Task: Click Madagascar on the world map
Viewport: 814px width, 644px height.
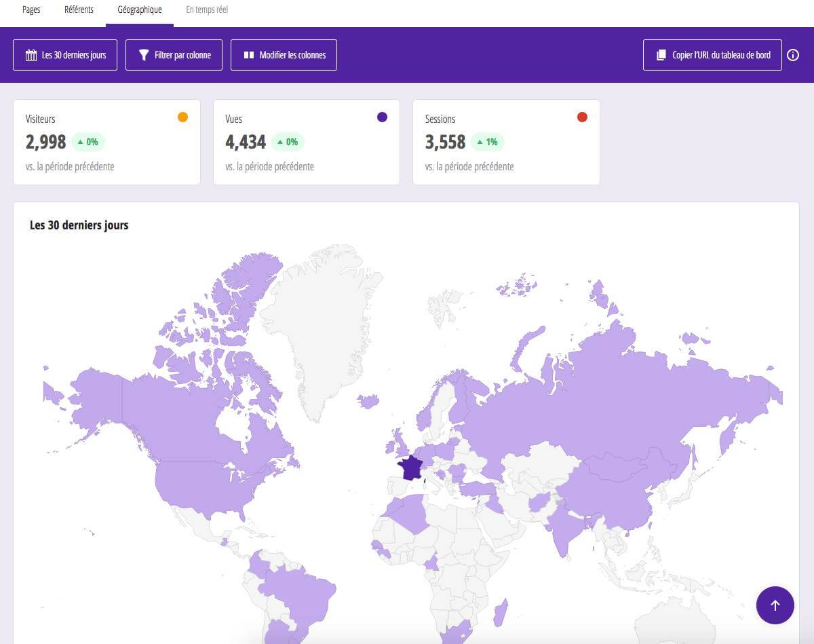Action: click(500, 613)
